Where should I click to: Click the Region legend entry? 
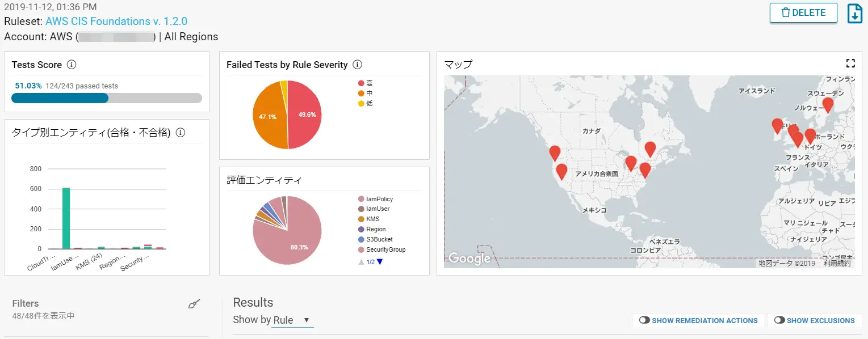pyautogui.click(x=372, y=229)
